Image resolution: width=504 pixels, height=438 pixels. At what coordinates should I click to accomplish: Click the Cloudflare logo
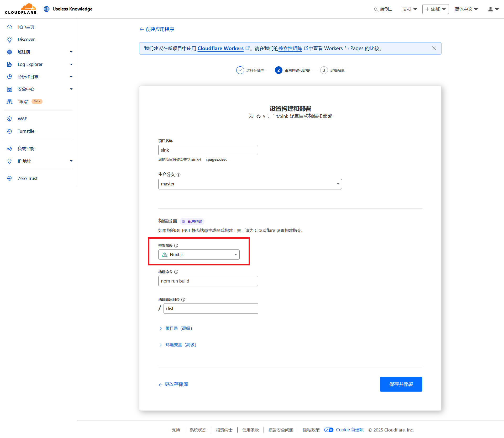tap(20, 9)
